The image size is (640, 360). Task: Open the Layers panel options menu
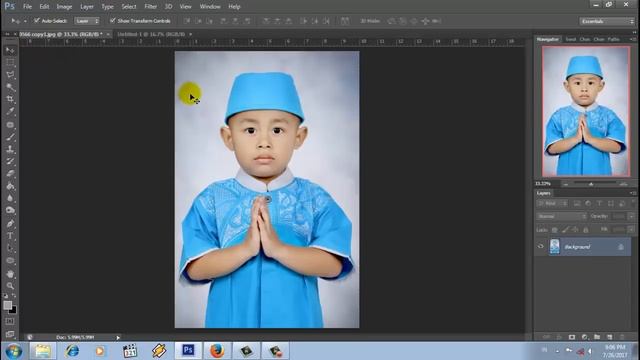coord(633,193)
